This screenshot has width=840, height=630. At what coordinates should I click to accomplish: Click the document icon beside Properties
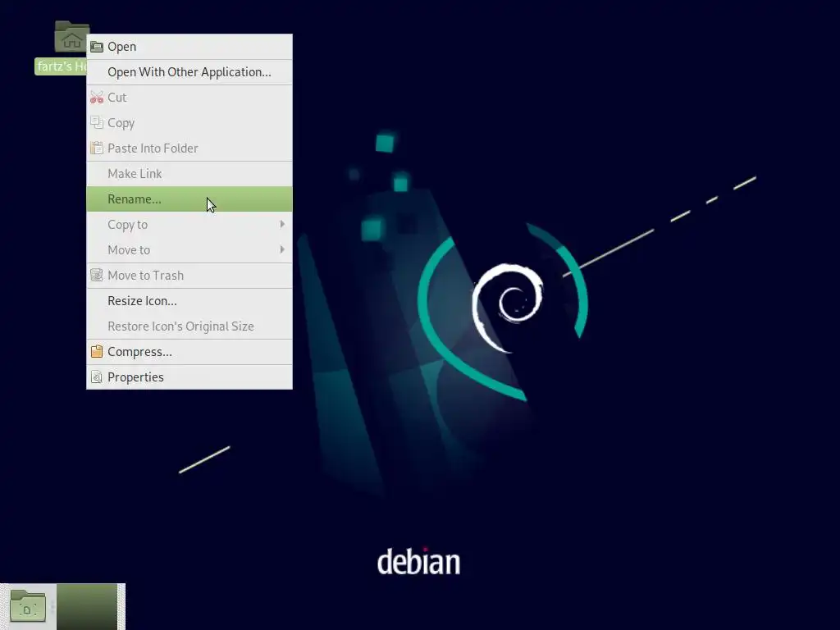(x=97, y=377)
